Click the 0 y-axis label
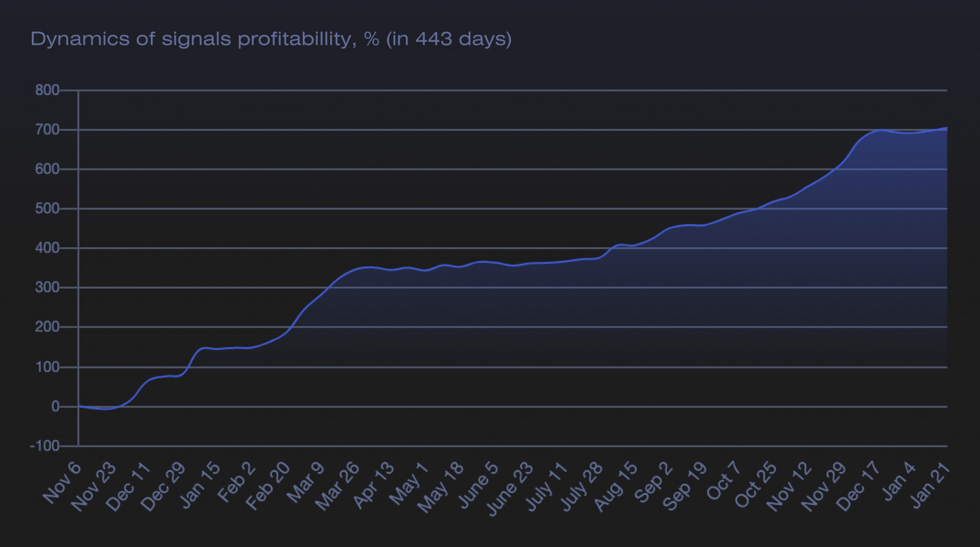The image size is (980, 547). click(55, 407)
